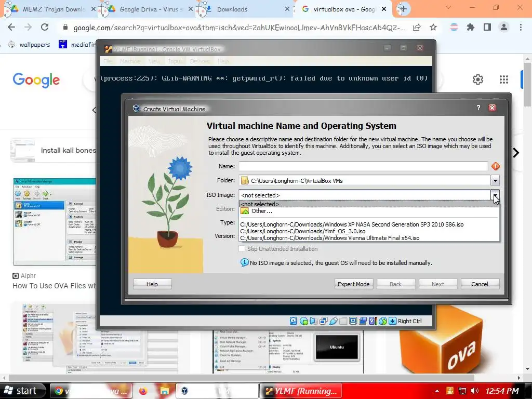
Task: Toggle Chrome side panel icon
Action: 487,27
